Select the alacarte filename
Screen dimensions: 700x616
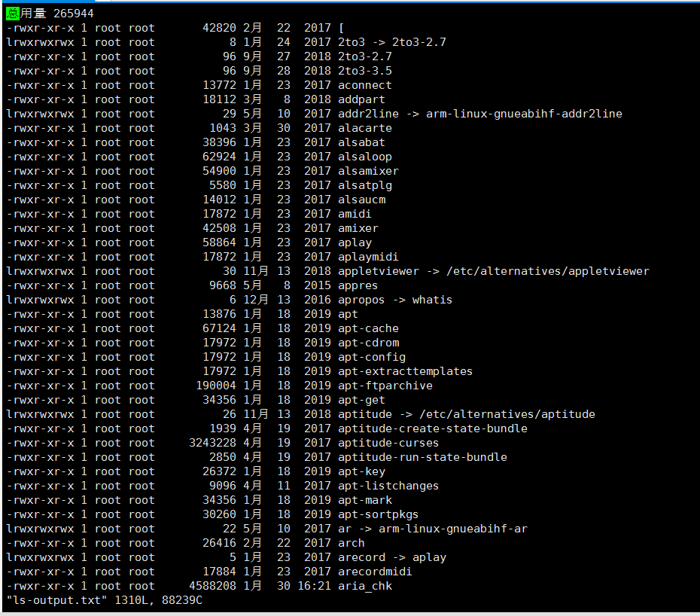[365, 128]
